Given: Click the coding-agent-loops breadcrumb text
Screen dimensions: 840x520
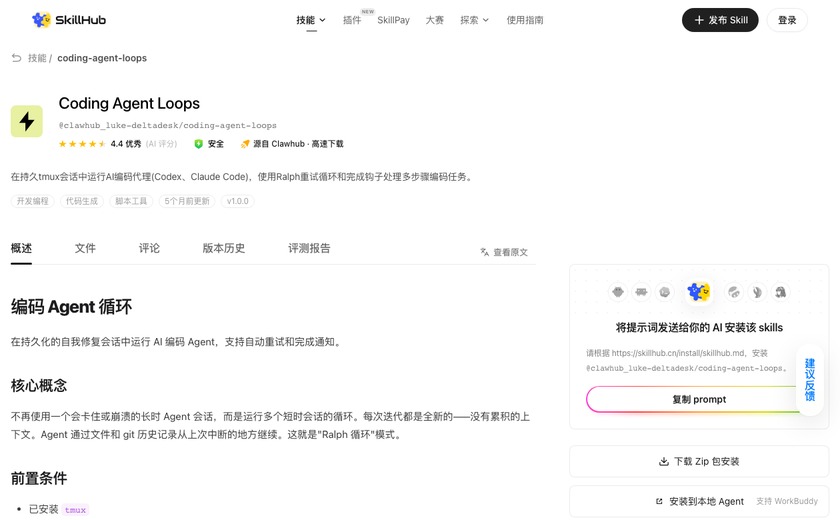Looking at the screenshot, I should point(102,58).
